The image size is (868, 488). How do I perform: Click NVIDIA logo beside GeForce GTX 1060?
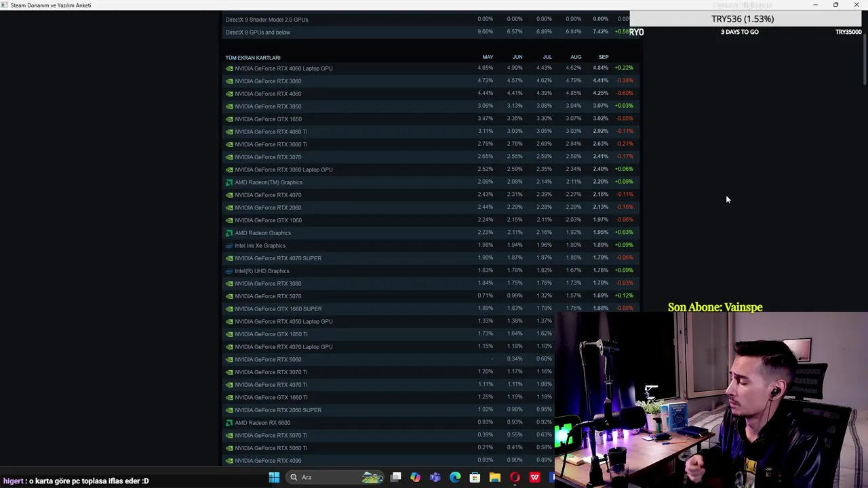(x=229, y=220)
